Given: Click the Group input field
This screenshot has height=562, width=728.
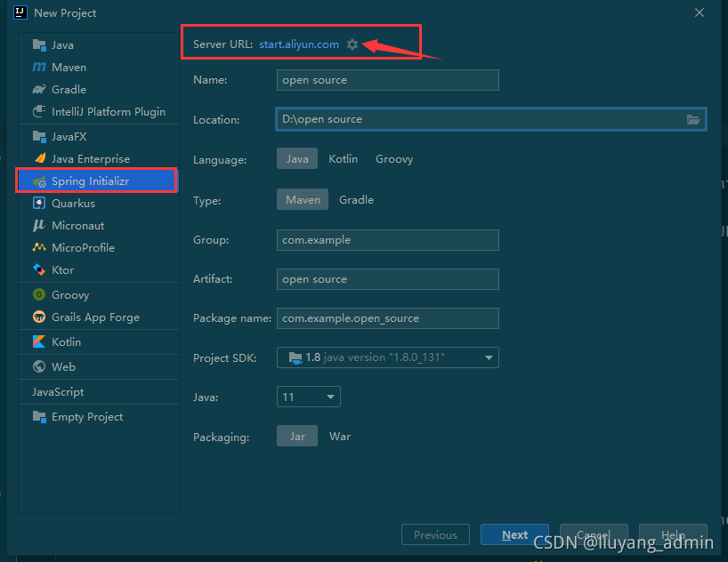Looking at the screenshot, I should coord(388,240).
